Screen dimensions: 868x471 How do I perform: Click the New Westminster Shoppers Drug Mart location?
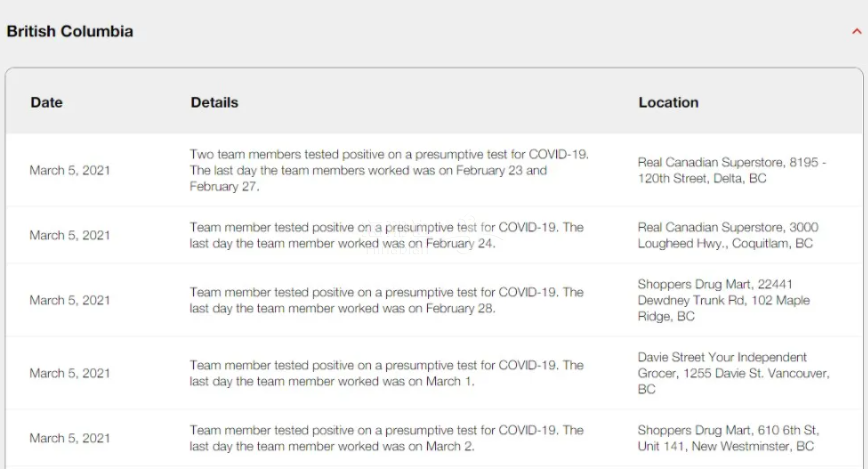[x=728, y=438]
